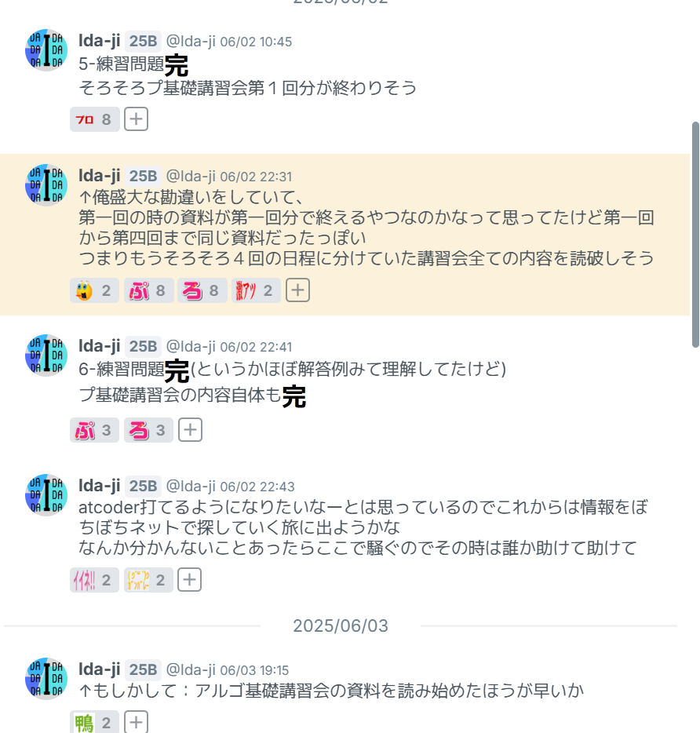Open Ida-ji avatar on 10:45 message

(x=46, y=50)
